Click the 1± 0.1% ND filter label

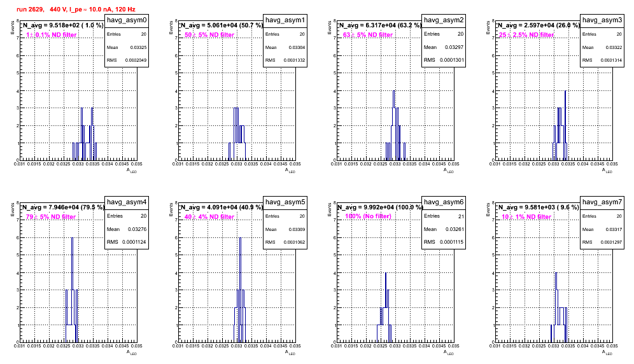point(52,35)
